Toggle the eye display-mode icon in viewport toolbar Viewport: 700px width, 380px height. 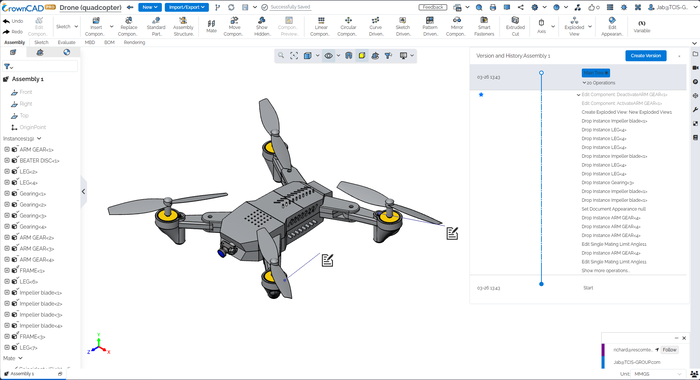(x=329, y=55)
